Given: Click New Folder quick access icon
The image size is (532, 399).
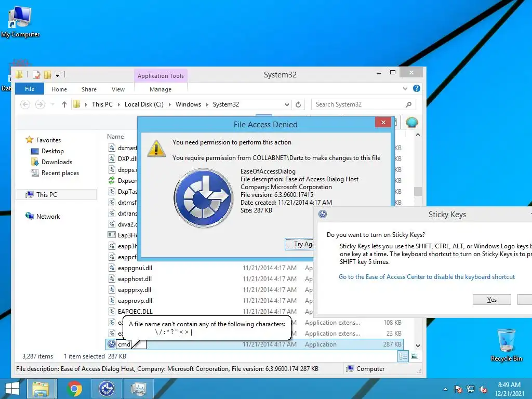Looking at the screenshot, I should [x=47, y=75].
